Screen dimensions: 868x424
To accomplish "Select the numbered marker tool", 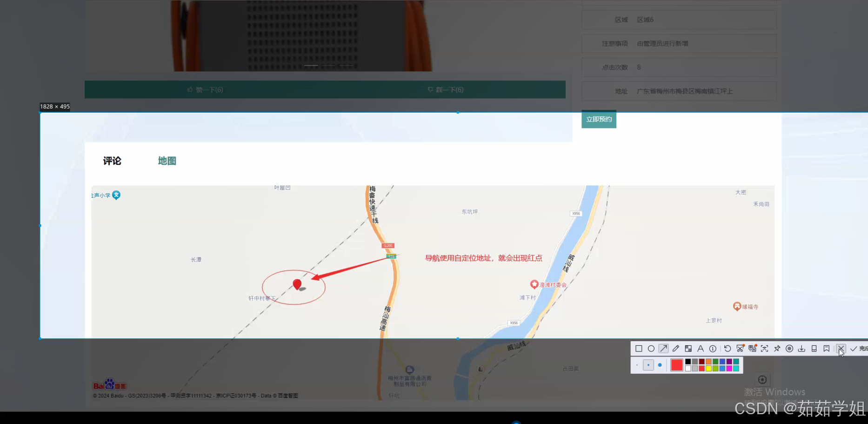I will coord(713,349).
